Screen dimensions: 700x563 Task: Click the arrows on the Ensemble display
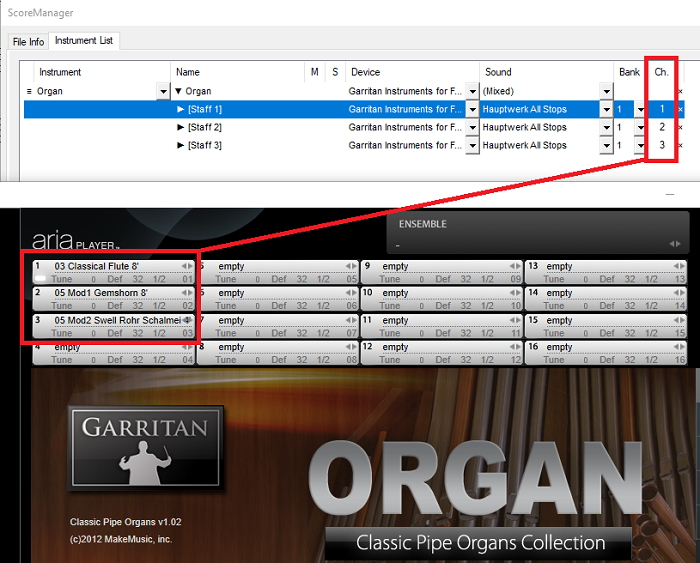click(676, 244)
